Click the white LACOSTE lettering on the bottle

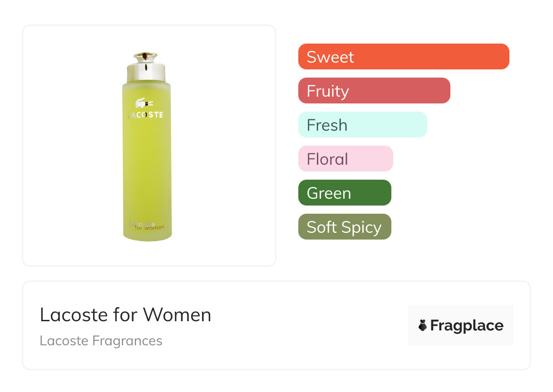145,115
